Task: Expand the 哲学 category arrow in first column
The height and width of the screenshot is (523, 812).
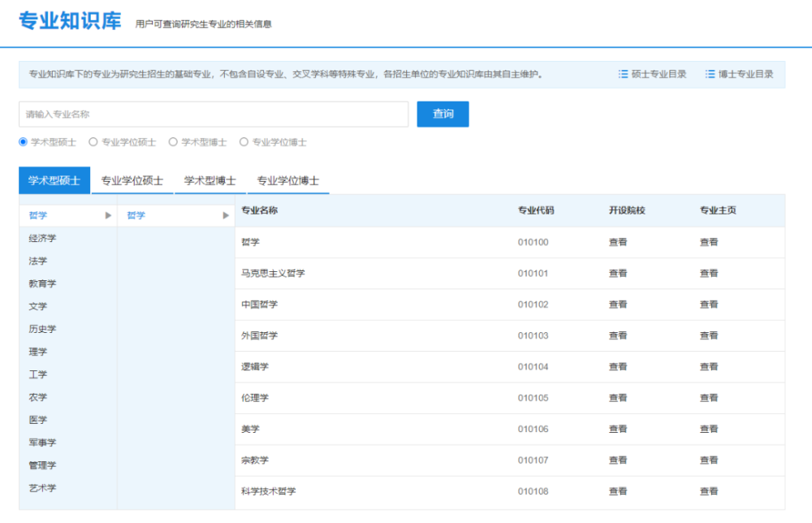Action: (108, 215)
